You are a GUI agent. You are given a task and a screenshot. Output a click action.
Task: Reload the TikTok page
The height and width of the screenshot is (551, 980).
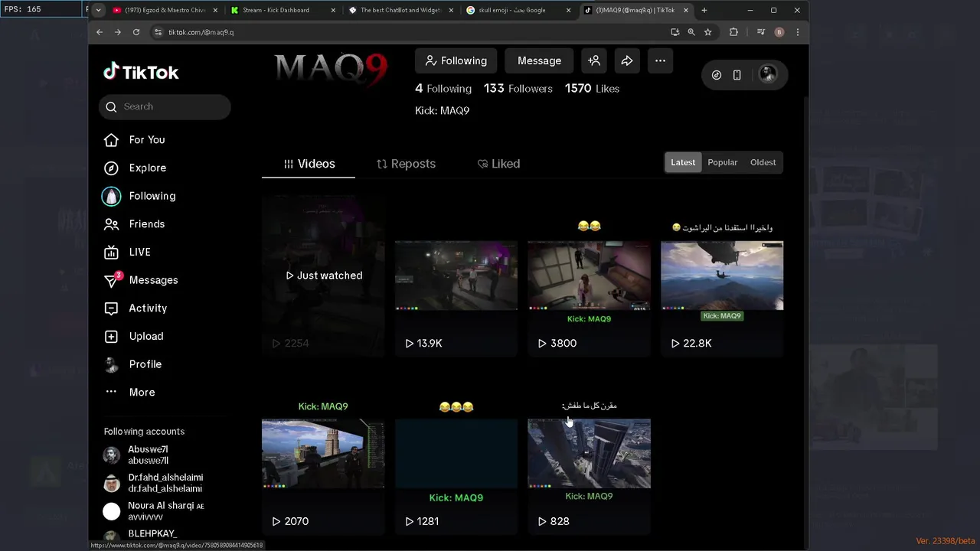[136, 32]
